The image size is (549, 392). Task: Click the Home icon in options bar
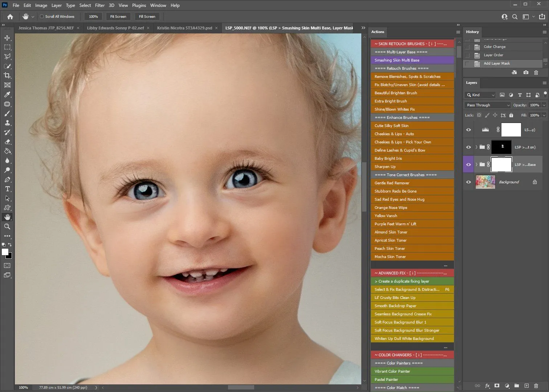10,16
